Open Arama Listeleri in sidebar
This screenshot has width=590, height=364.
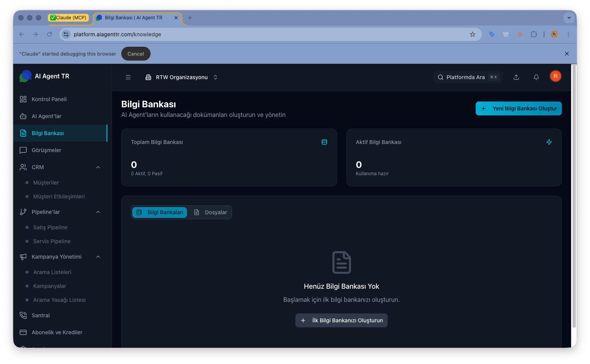click(52, 272)
